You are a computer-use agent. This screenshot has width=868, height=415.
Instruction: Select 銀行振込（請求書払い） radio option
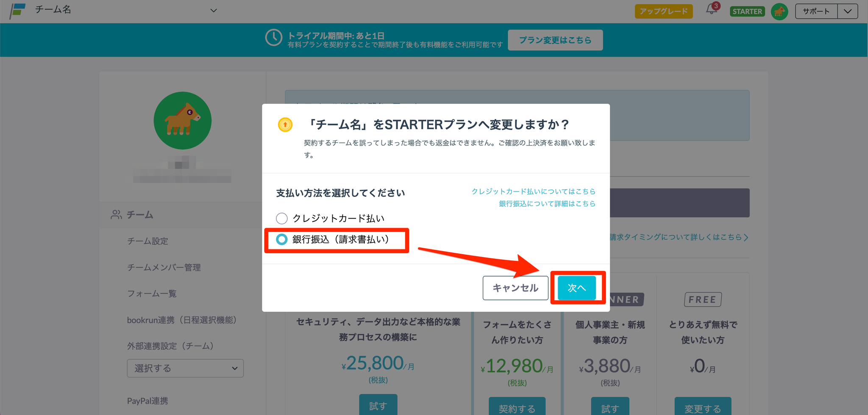(x=282, y=240)
